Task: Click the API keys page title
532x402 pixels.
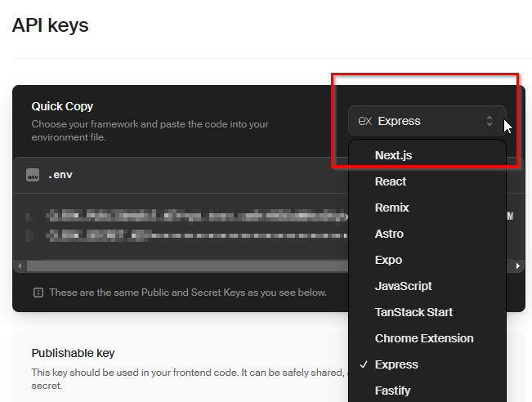Action: 50,25
